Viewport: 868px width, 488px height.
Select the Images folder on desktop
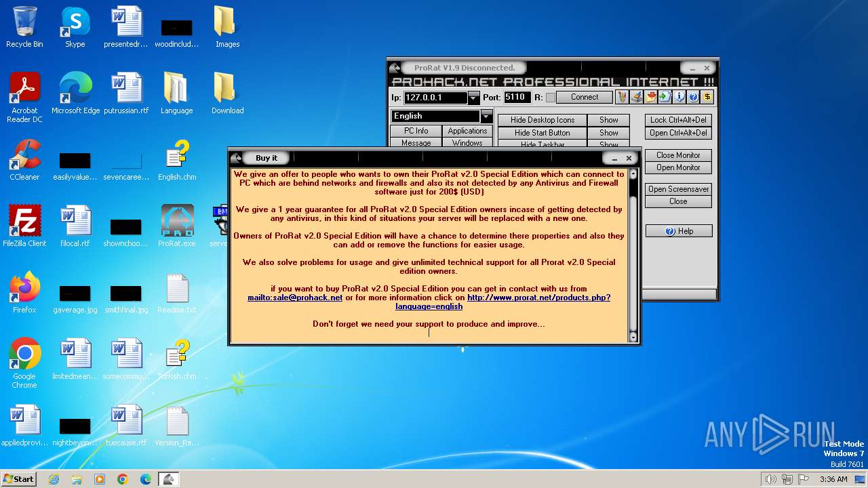pos(227,27)
